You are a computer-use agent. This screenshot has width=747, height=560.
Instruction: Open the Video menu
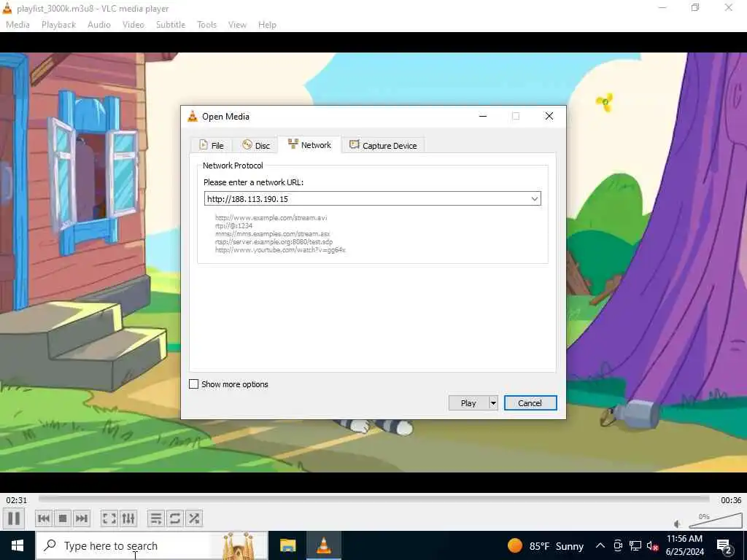[133, 25]
